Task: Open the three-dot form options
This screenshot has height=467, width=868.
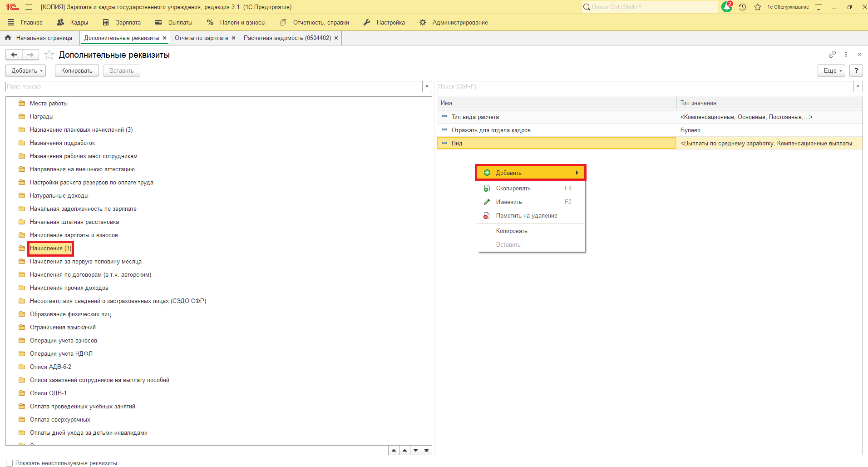Action: [x=846, y=55]
